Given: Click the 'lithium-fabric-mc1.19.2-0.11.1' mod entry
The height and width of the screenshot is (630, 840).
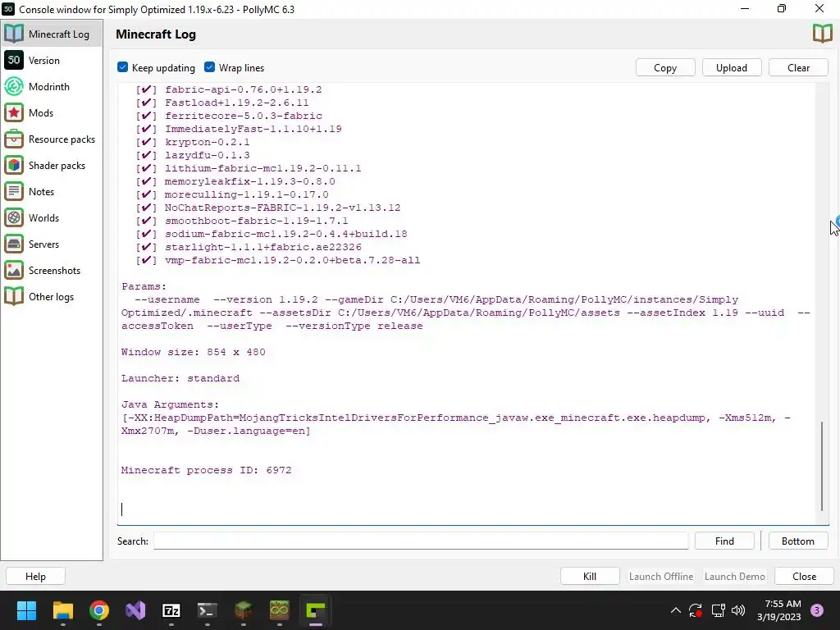Looking at the screenshot, I should [263, 168].
